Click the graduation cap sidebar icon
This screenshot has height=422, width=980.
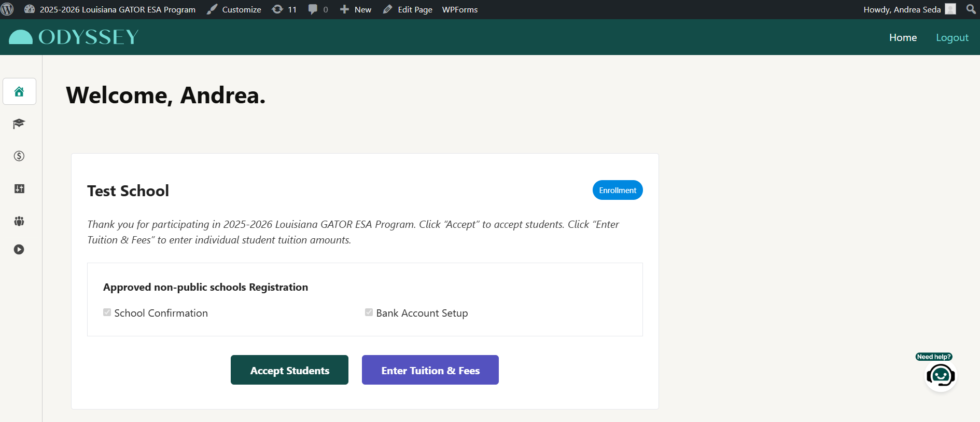pos(19,124)
